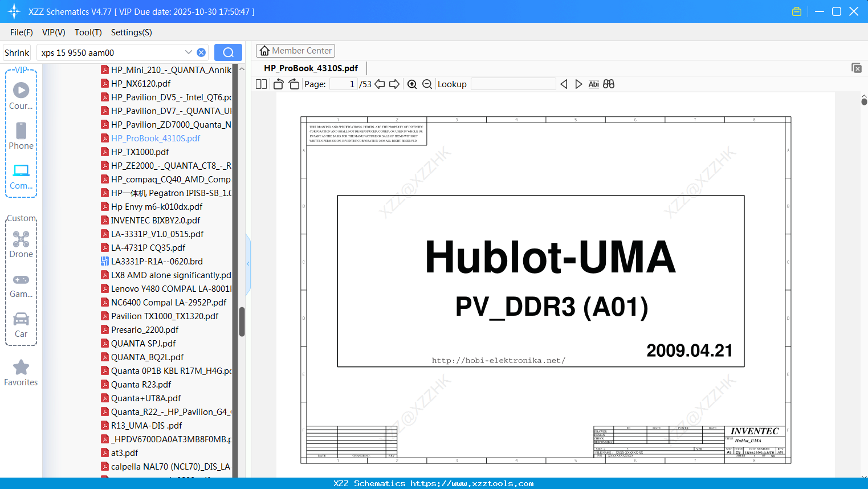Open QUANTA_BQ2L.pdf
The image size is (868, 489).
[142, 357]
